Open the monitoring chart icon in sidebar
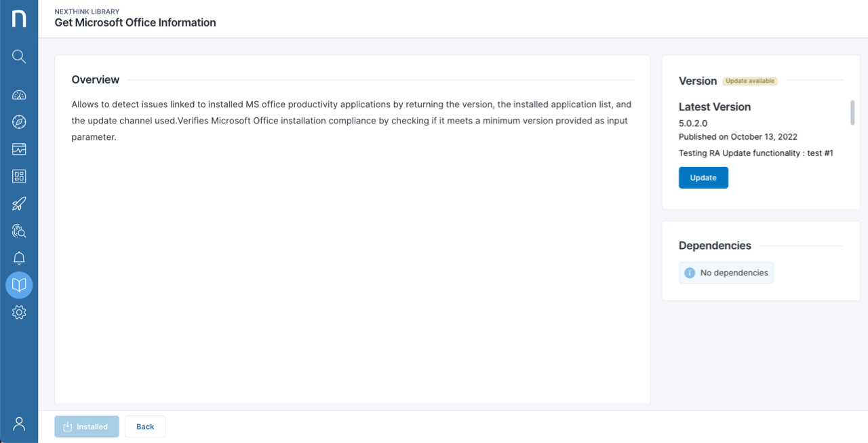Viewport: 868px width, 443px height. click(x=18, y=149)
